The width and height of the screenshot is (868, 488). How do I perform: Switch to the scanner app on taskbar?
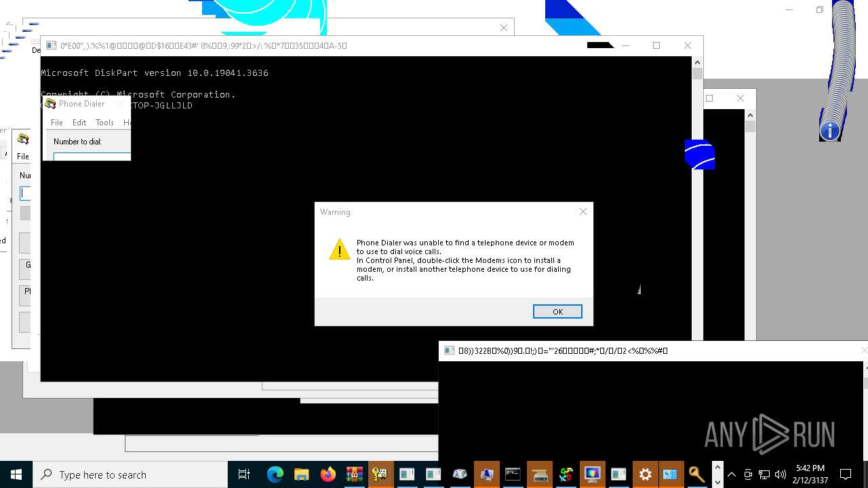pos(539,474)
